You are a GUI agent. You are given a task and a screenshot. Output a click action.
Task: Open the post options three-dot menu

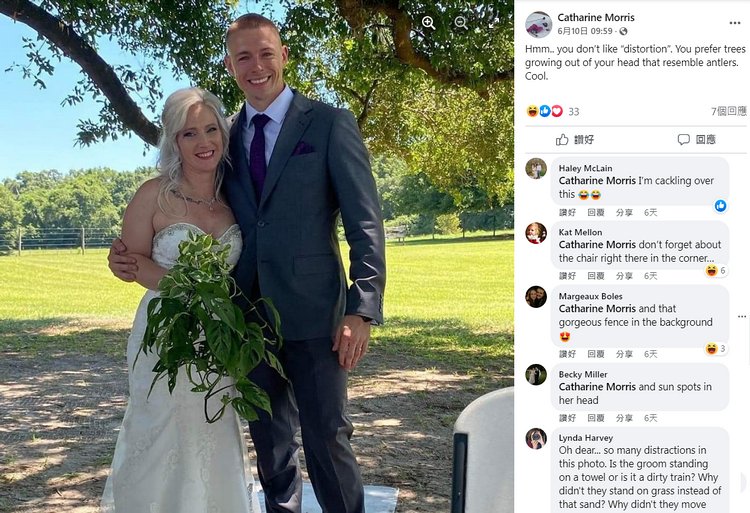735,23
